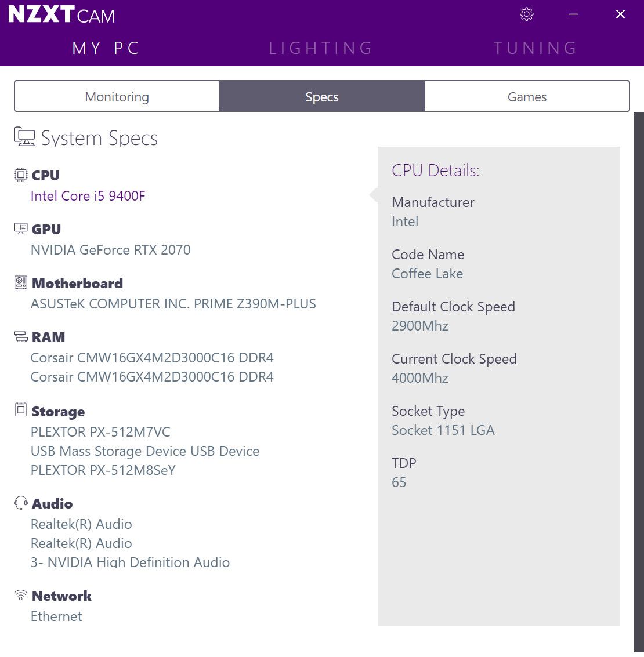
Task: Go to the LIGHTING section
Action: pos(321,48)
